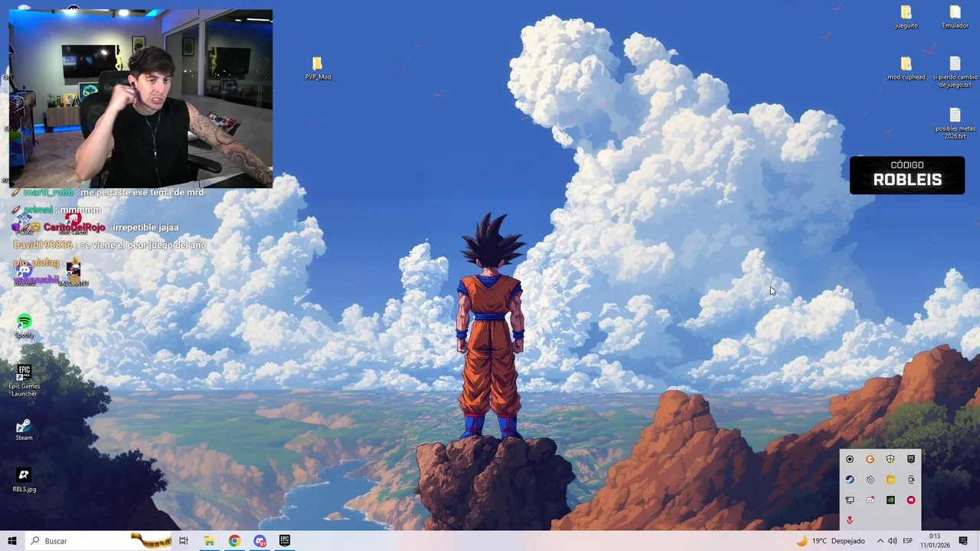Open the NVIDIA tray icon
Screen dimensions: 980x551
(x=890, y=500)
